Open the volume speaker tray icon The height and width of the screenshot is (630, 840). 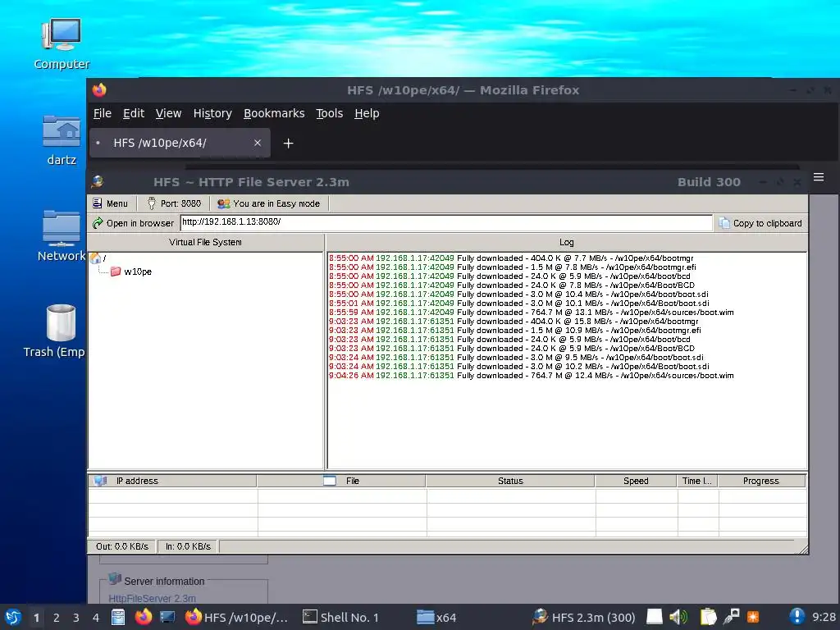(x=678, y=617)
